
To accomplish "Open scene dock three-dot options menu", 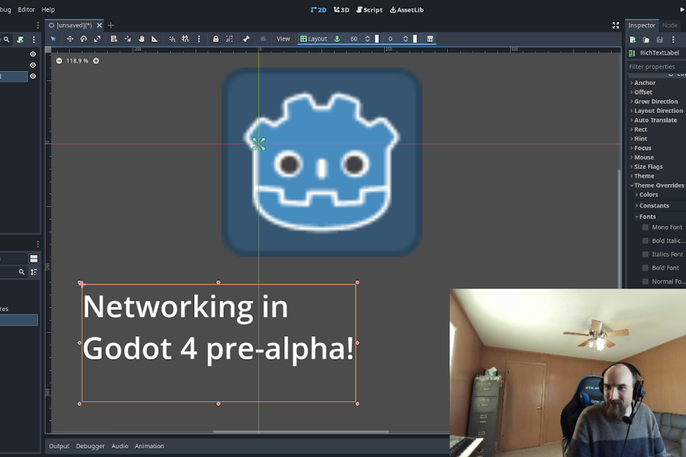I will 34,40.
